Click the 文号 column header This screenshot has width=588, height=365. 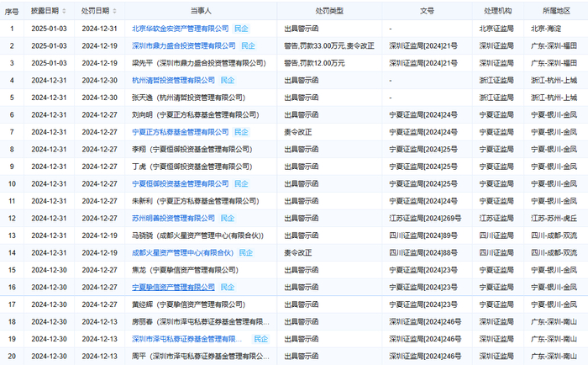click(x=427, y=11)
